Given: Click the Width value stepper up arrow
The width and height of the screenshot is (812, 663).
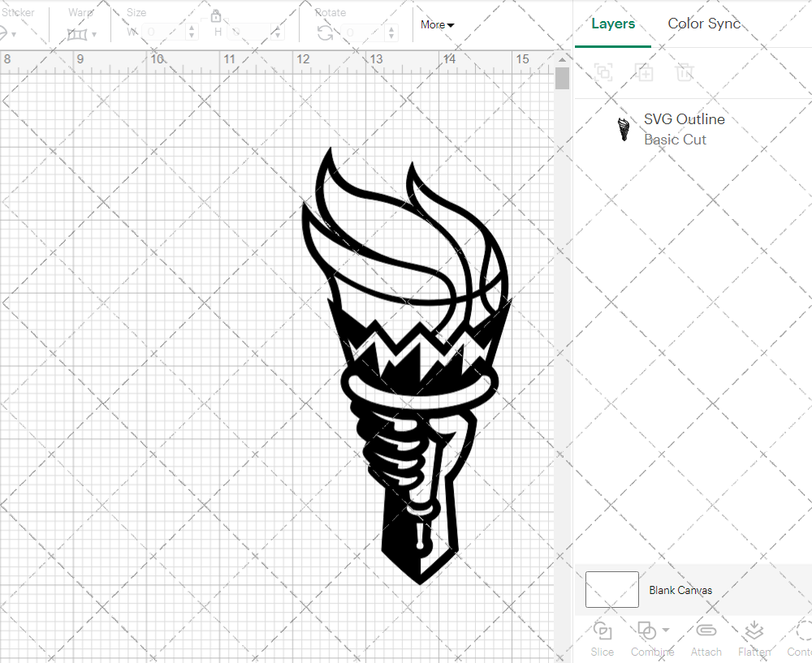Looking at the screenshot, I should (192, 28).
